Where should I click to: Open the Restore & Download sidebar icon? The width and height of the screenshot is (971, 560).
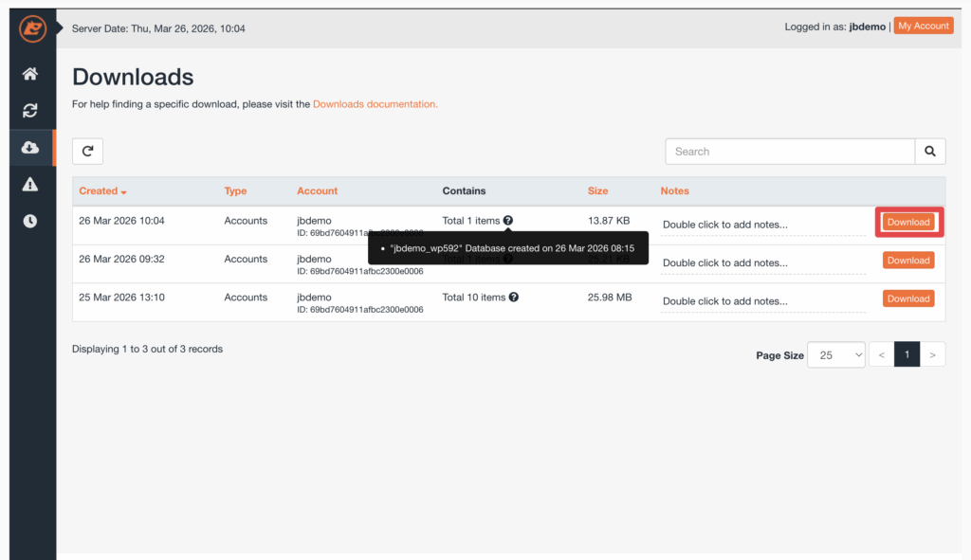click(30, 111)
